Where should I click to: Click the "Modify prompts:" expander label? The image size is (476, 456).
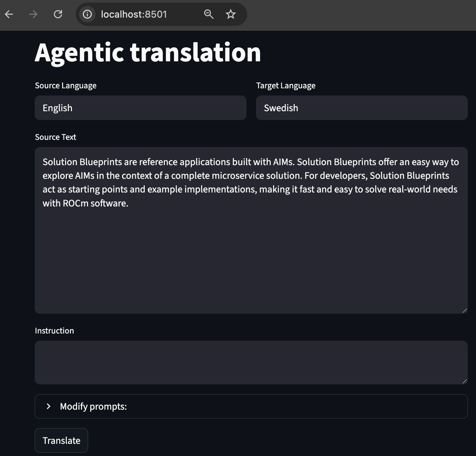click(93, 407)
